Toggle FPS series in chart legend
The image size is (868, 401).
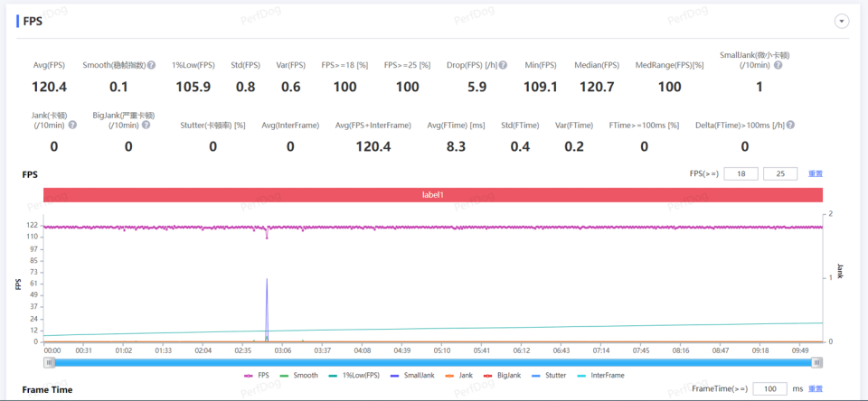click(x=258, y=375)
